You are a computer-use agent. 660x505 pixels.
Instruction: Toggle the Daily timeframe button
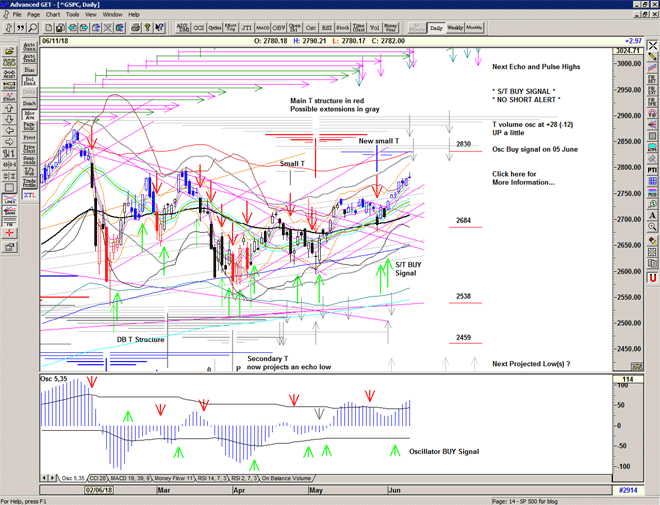click(435, 28)
